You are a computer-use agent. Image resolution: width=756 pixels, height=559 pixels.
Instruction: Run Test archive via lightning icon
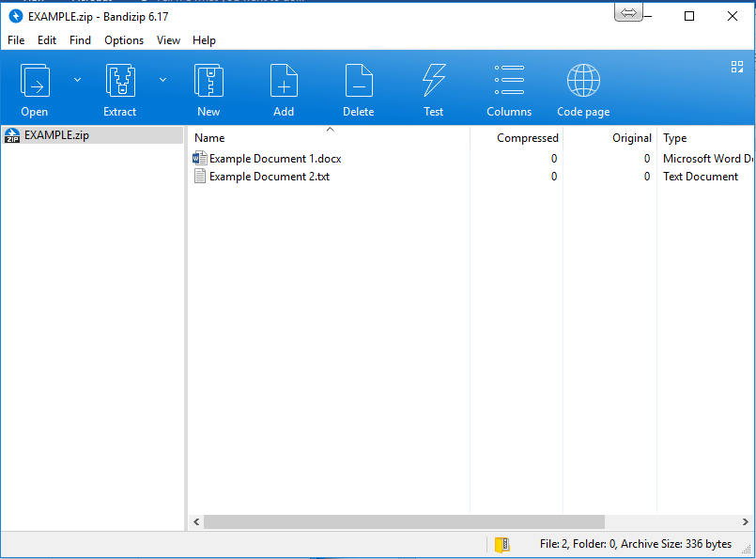pos(434,81)
